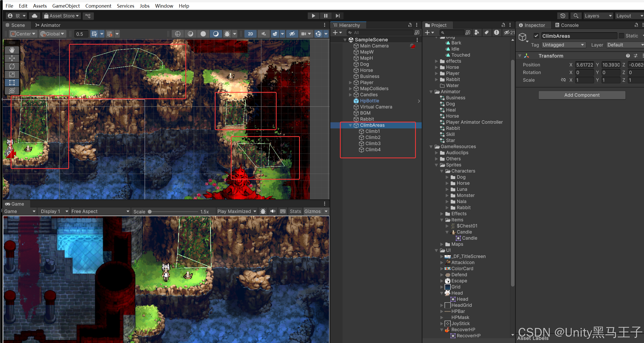Enable the Static checkbox
Screen dimensions: 644x343
[622, 36]
